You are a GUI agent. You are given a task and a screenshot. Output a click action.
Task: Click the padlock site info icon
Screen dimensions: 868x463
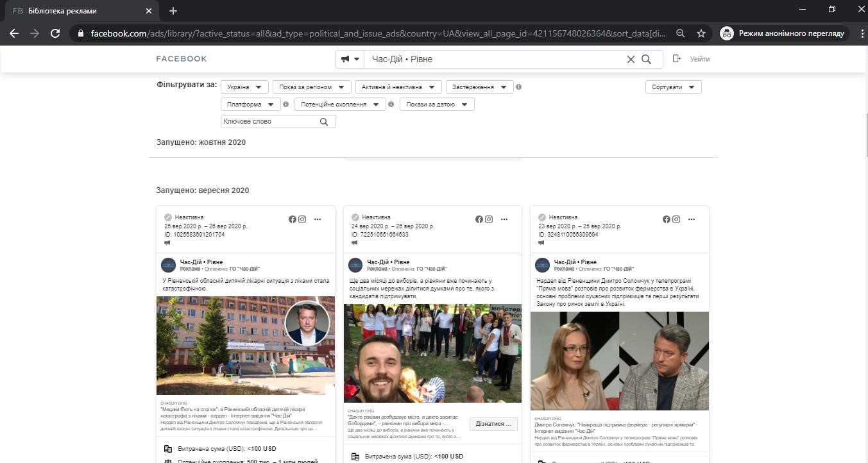81,33
